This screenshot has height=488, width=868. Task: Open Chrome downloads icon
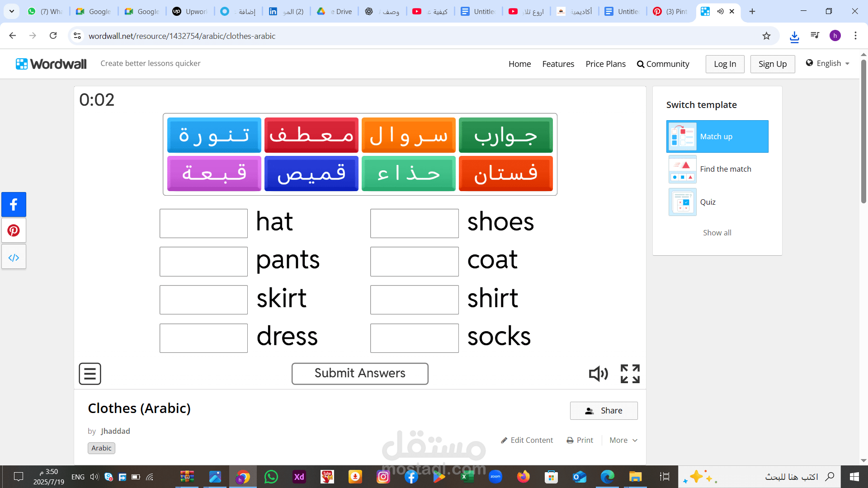[x=794, y=36]
